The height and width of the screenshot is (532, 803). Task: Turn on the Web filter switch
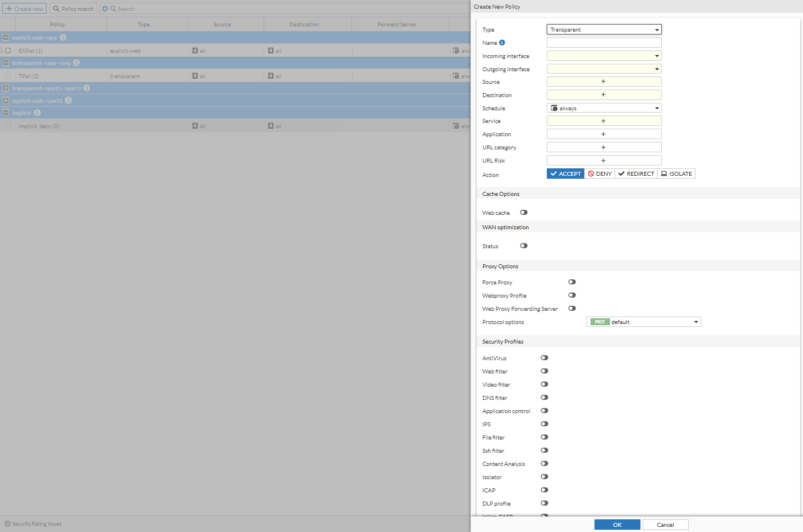click(x=545, y=371)
